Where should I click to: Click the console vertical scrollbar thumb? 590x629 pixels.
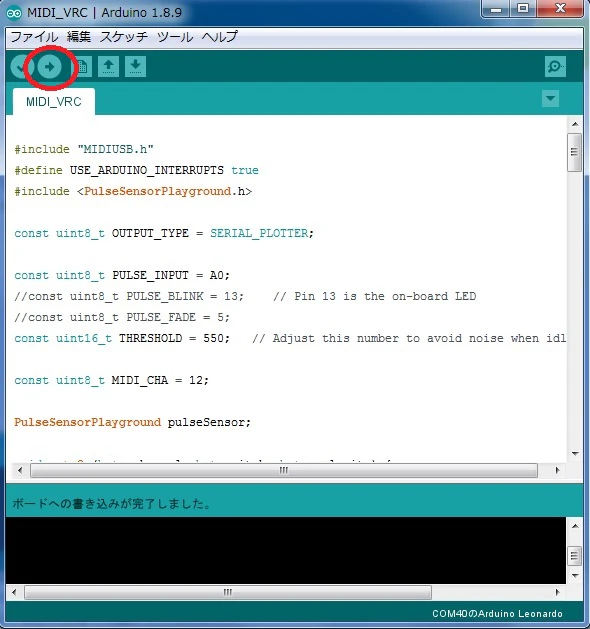point(574,556)
